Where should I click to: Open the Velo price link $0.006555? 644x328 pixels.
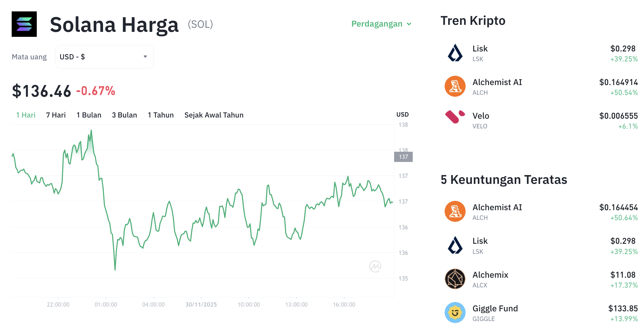coord(618,116)
